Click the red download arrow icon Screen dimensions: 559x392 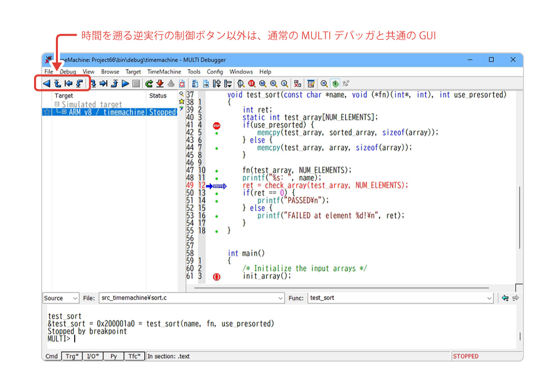click(x=160, y=83)
